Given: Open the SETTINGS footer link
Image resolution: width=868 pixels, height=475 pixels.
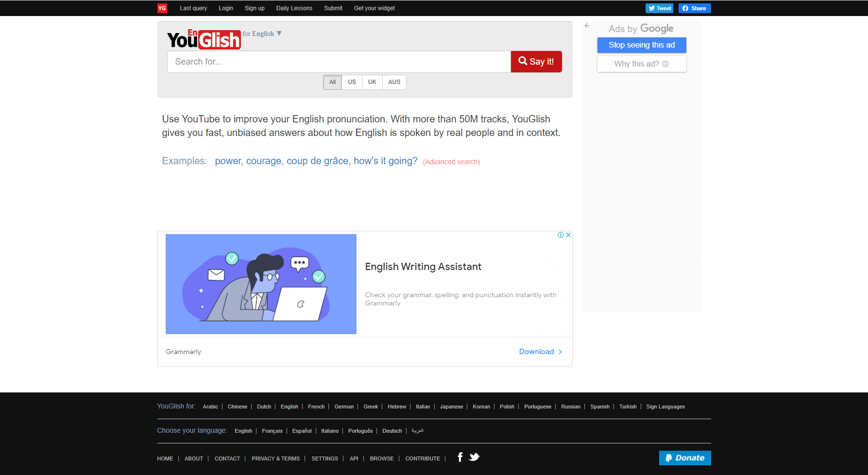Looking at the screenshot, I should [x=324, y=459].
